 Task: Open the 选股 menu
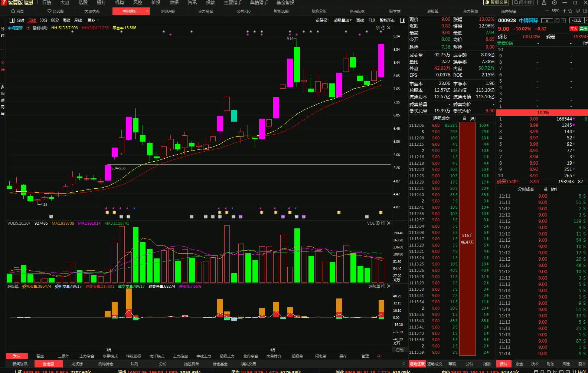coord(83,3)
